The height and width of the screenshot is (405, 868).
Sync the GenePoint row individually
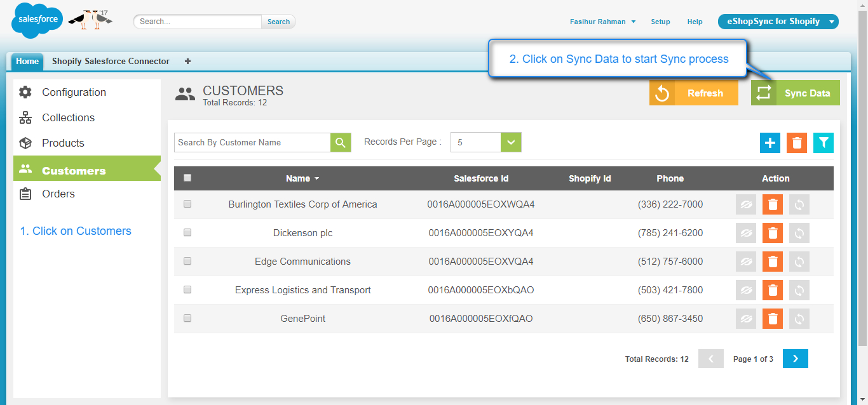(799, 319)
